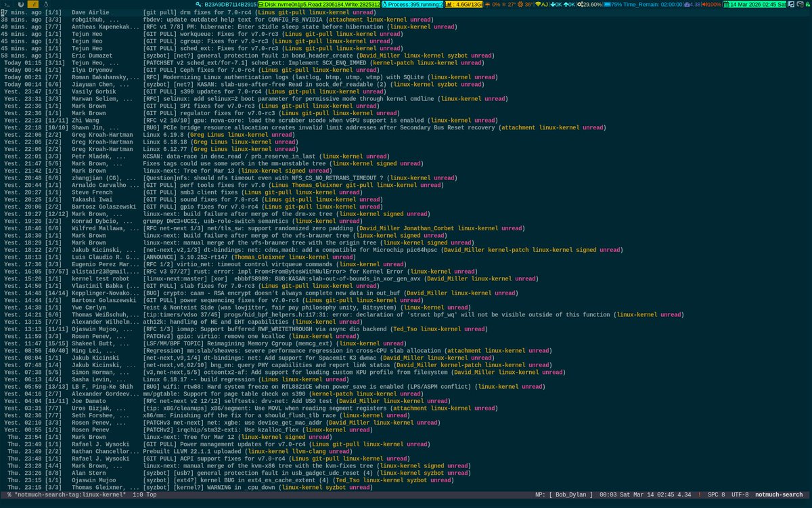Open the CPU usage 29.60% widget
Viewport: 812px width, 508px height.
(589, 5)
